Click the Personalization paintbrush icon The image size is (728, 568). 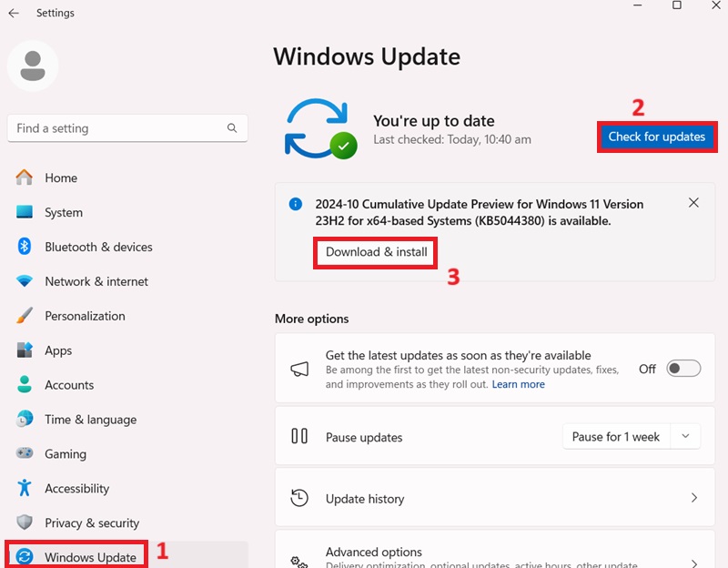click(x=25, y=315)
